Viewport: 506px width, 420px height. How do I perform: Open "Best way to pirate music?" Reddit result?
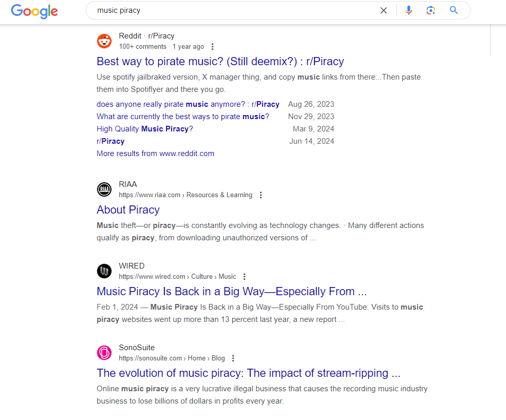point(220,61)
